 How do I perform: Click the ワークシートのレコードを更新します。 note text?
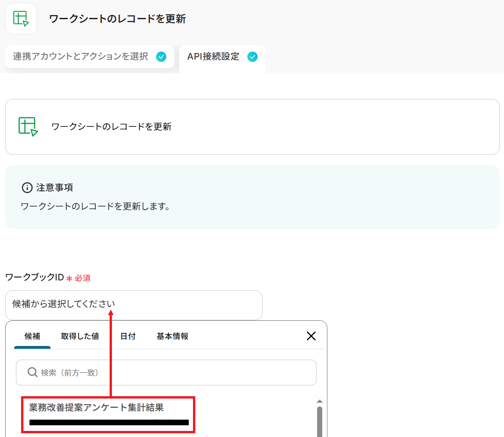click(96, 206)
